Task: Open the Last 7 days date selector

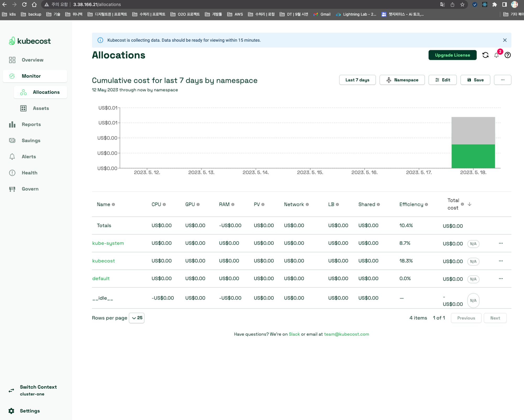Action: click(x=357, y=80)
